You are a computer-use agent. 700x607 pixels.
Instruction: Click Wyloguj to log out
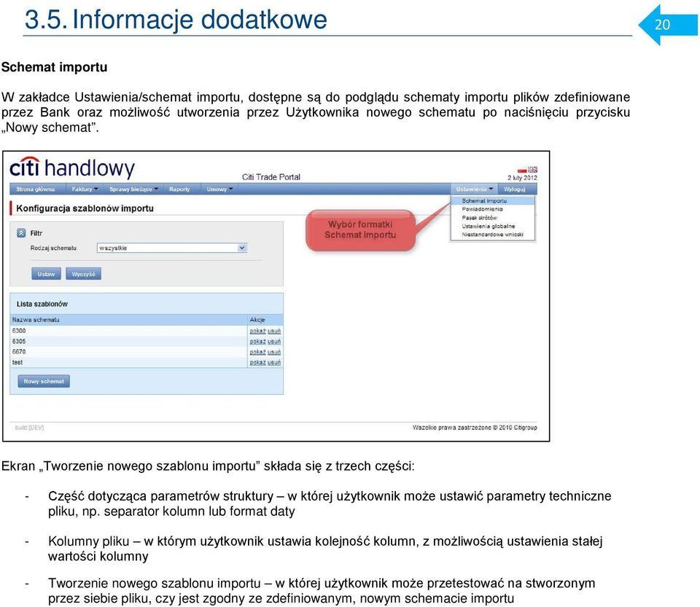tap(514, 189)
